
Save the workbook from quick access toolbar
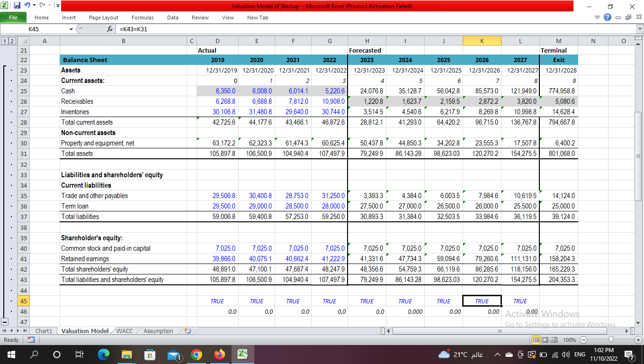[17, 6]
